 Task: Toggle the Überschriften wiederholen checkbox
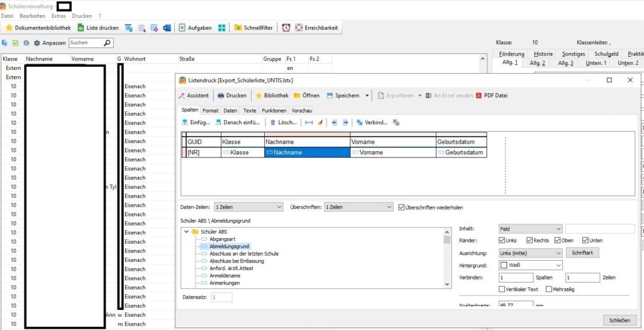402,207
